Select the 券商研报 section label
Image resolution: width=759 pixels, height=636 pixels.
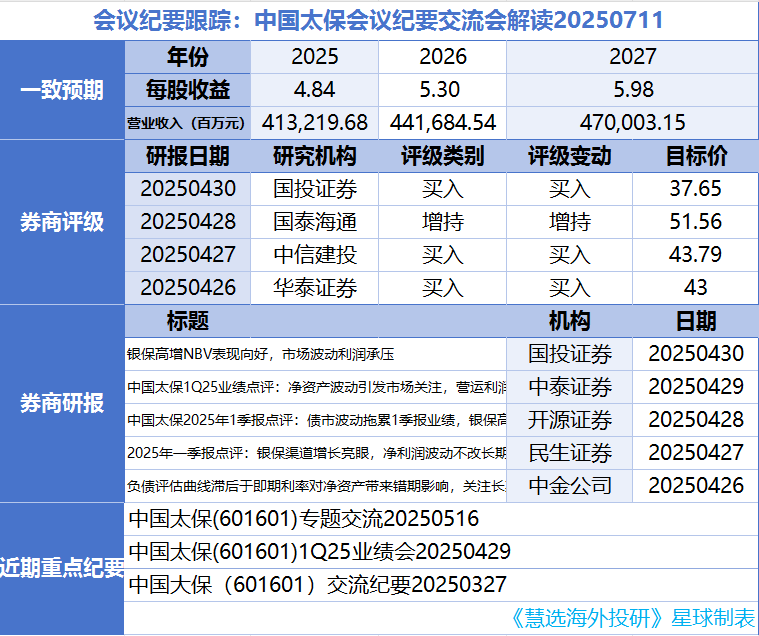62,403
